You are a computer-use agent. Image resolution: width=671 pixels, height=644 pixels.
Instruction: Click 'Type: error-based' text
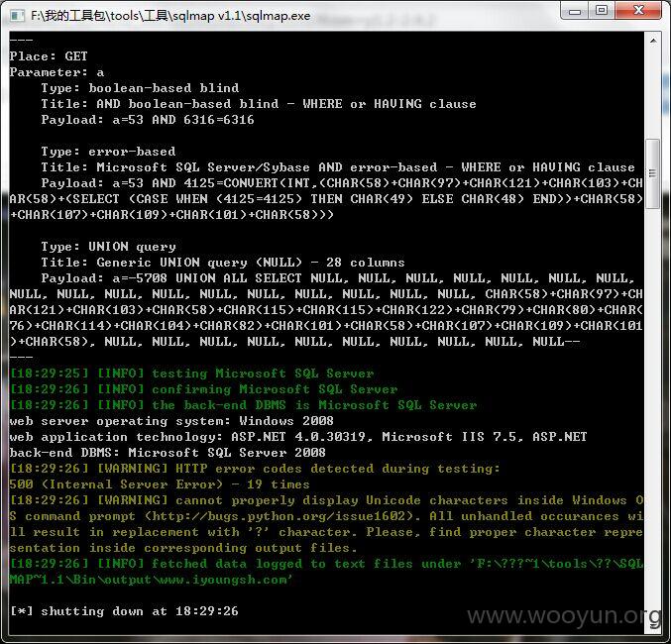point(108,151)
